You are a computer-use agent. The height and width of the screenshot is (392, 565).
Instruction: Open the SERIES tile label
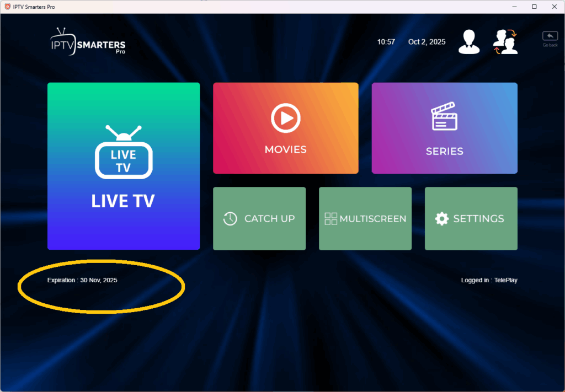point(444,151)
